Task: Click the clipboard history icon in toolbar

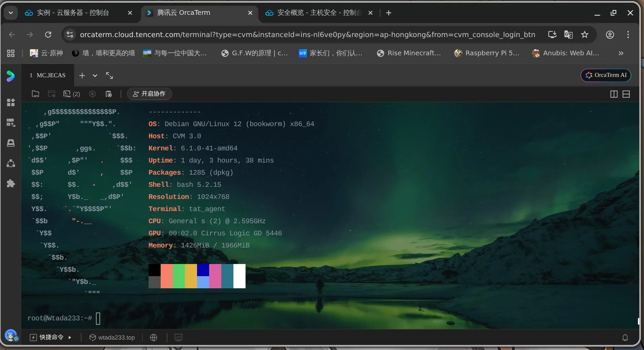Action: tap(109, 94)
